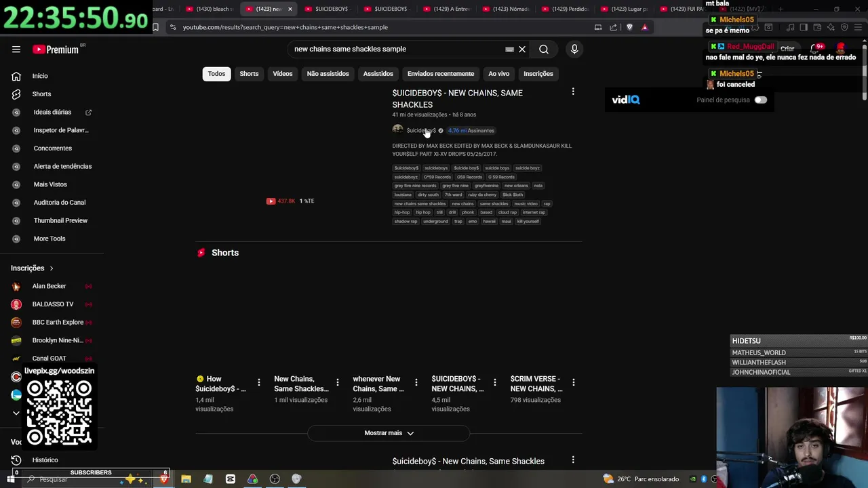
Task: Click the vidIQ logo in panel
Action: pos(625,100)
